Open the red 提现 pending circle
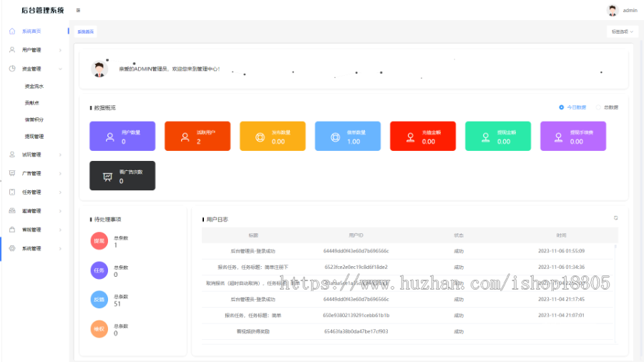 99,241
